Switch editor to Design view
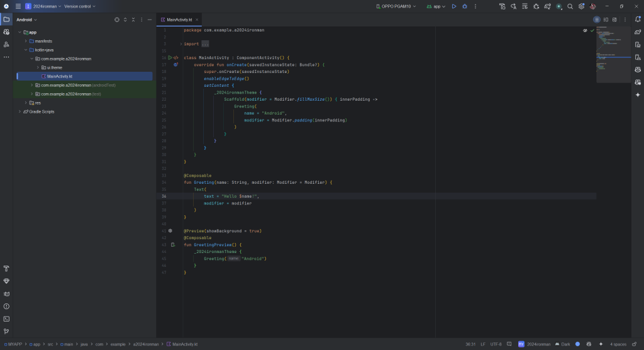 614,20
